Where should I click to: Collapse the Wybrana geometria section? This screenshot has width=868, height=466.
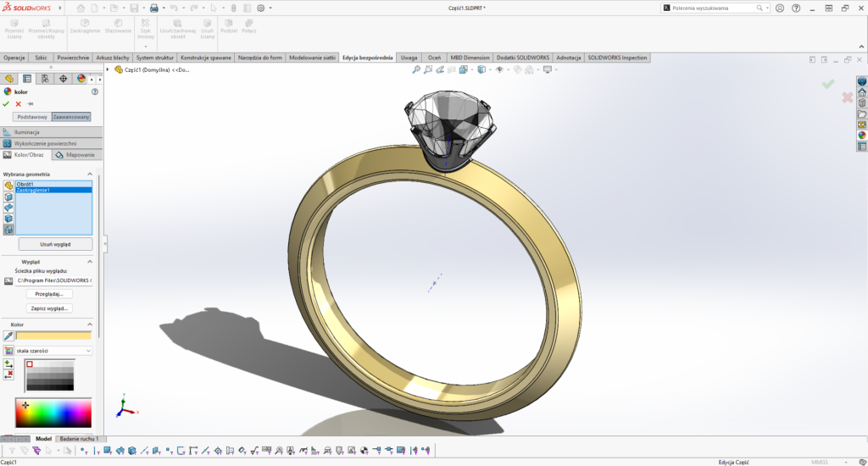90,175
